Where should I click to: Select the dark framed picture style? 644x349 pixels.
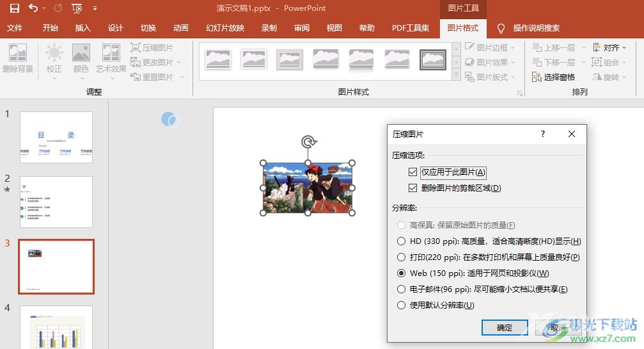coord(433,60)
